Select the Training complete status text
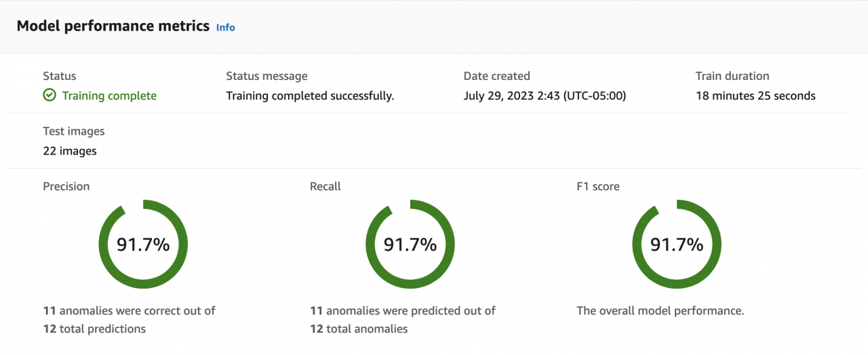The image size is (868, 355). click(109, 96)
